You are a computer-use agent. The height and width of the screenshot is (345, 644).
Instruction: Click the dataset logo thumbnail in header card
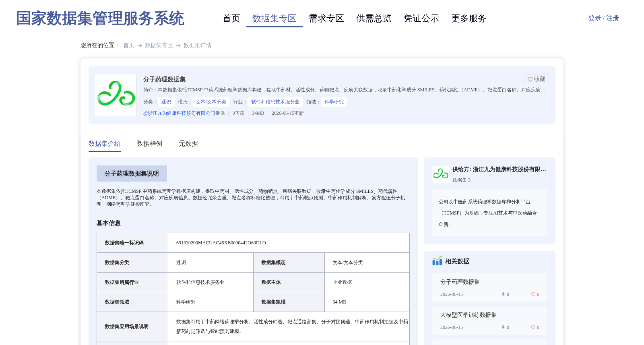(x=116, y=95)
